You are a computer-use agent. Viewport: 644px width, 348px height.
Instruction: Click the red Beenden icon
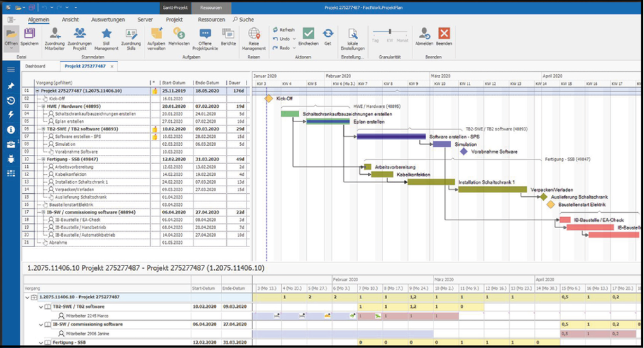[x=444, y=33]
